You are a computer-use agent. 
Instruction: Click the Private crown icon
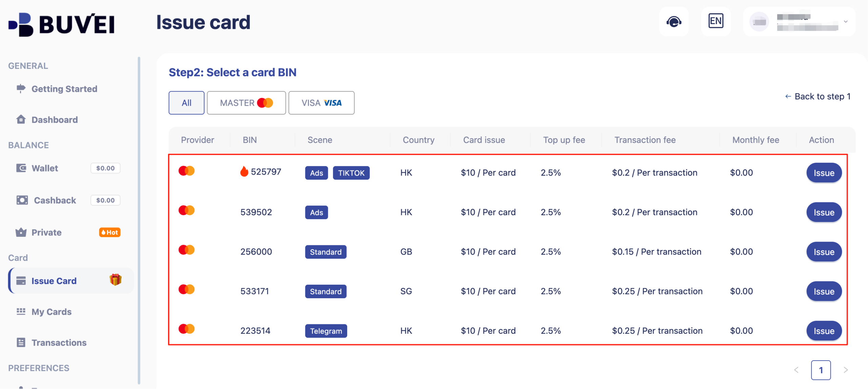[21, 232]
